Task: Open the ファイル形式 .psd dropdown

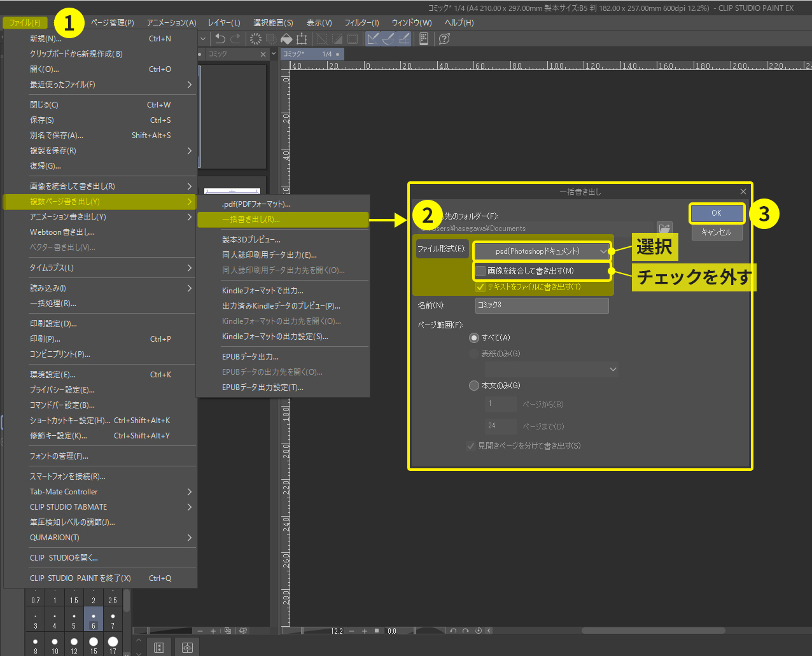Action: click(x=542, y=251)
